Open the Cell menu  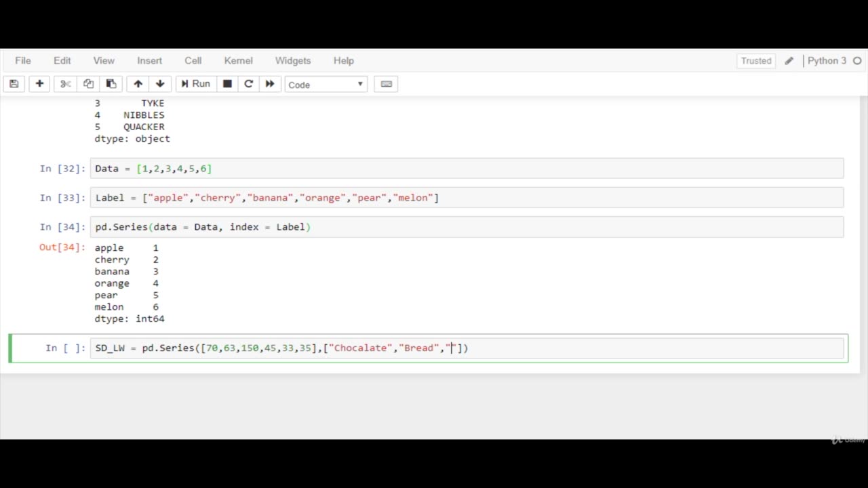tap(193, 60)
